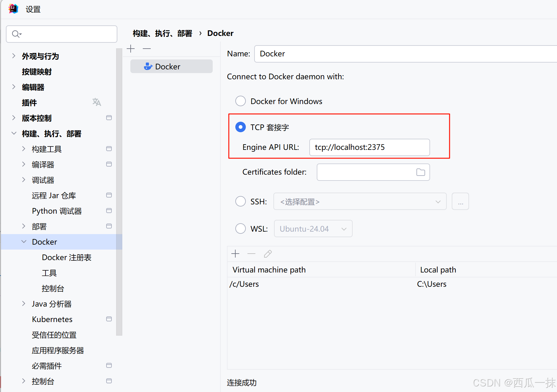This screenshot has width=557, height=392.
Task: Click the project-level icon beside 版本控制
Action: coord(109,118)
